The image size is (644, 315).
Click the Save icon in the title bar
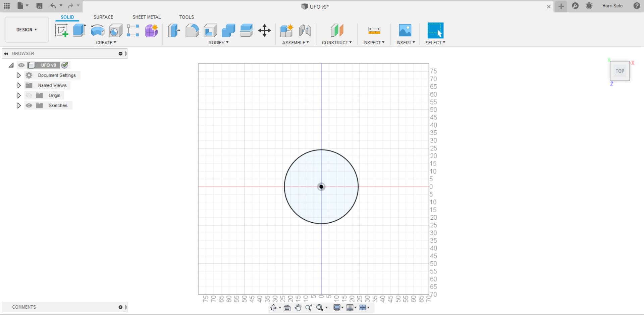pyautogui.click(x=39, y=6)
